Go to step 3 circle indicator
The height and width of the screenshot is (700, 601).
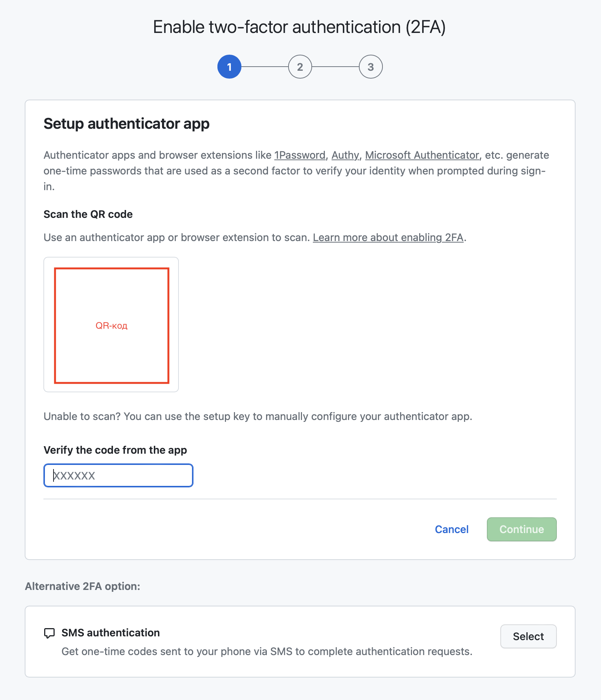(371, 67)
